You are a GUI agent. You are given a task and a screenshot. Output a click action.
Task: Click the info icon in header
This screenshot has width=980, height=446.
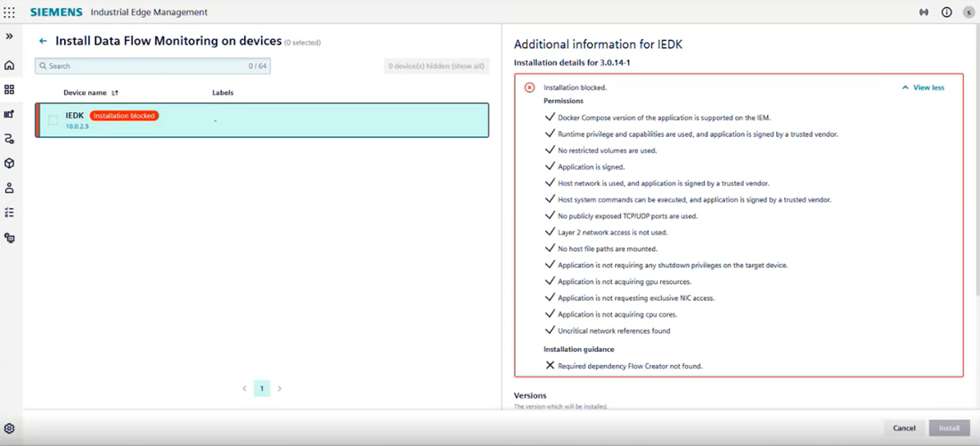point(946,12)
